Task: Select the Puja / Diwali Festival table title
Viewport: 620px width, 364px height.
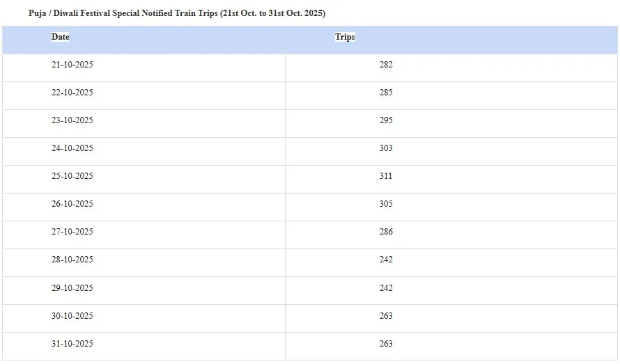Action: pos(177,13)
